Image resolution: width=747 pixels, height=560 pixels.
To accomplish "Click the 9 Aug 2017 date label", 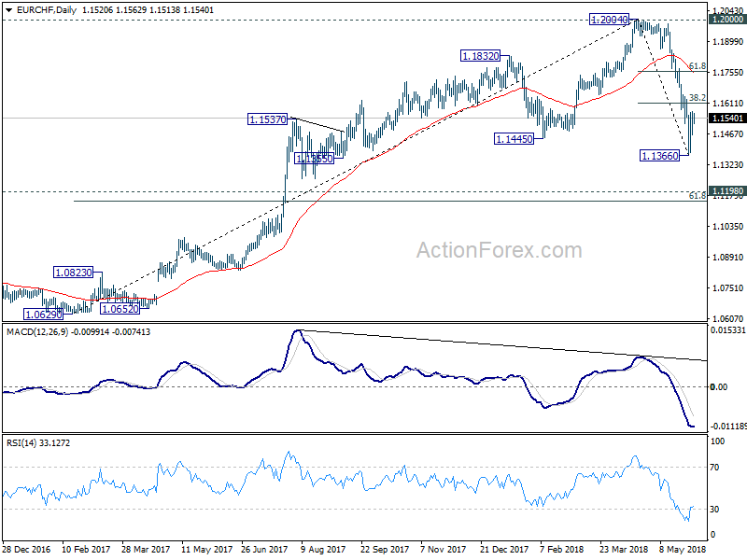I will pos(323,549).
